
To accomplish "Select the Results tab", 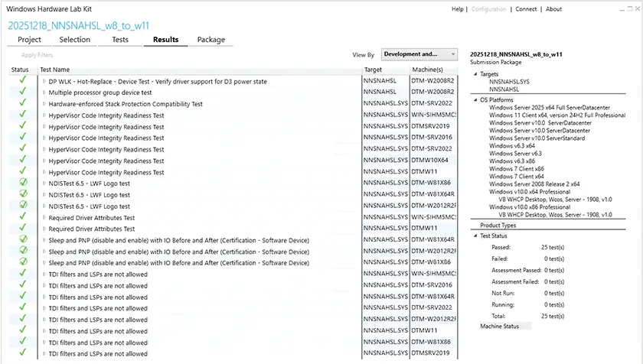I will tap(165, 40).
